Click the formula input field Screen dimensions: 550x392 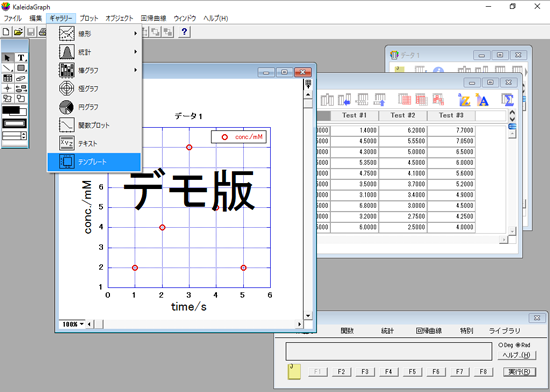(x=389, y=351)
